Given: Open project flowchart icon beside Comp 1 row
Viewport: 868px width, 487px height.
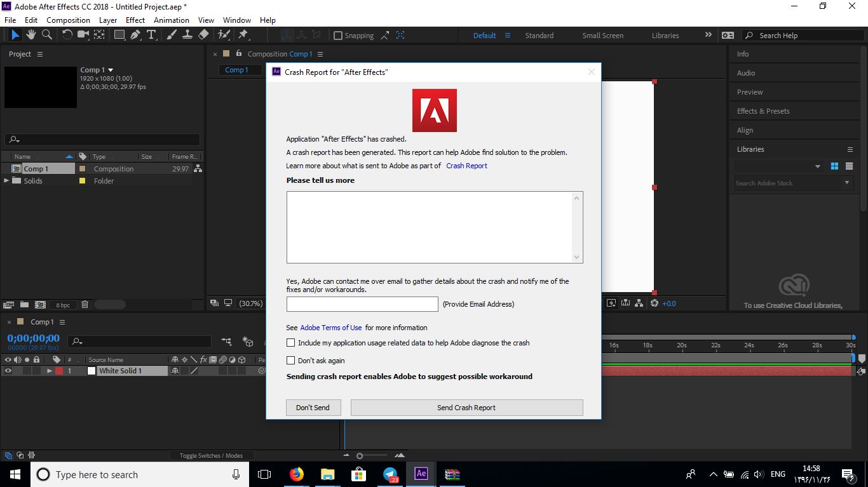Looking at the screenshot, I should click(198, 169).
